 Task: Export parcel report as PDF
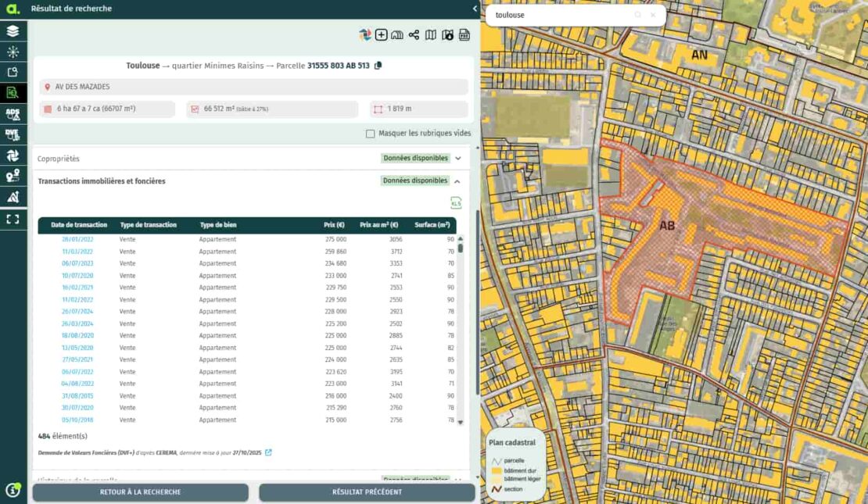(x=464, y=35)
